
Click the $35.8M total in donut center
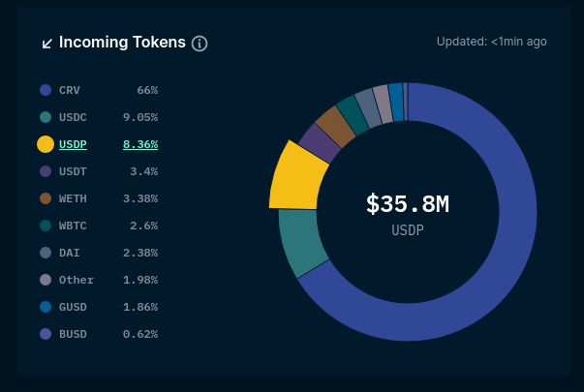tap(408, 204)
